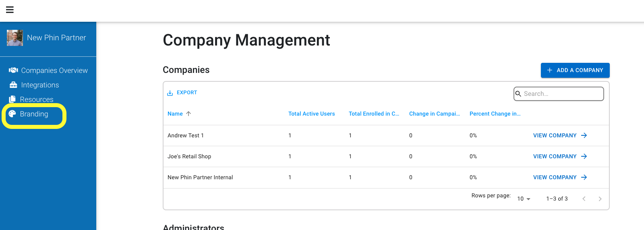
Task: Sort by Name ascending arrow
Action: [x=188, y=114]
